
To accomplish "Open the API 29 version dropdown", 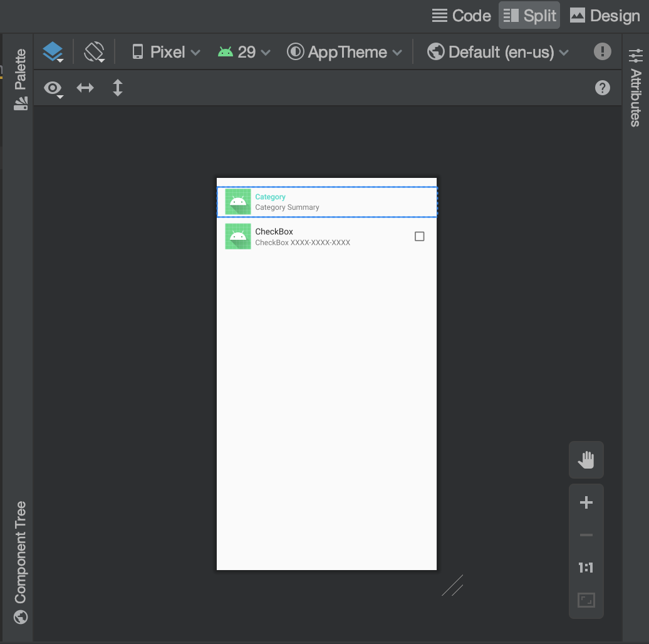I will tap(244, 51).
